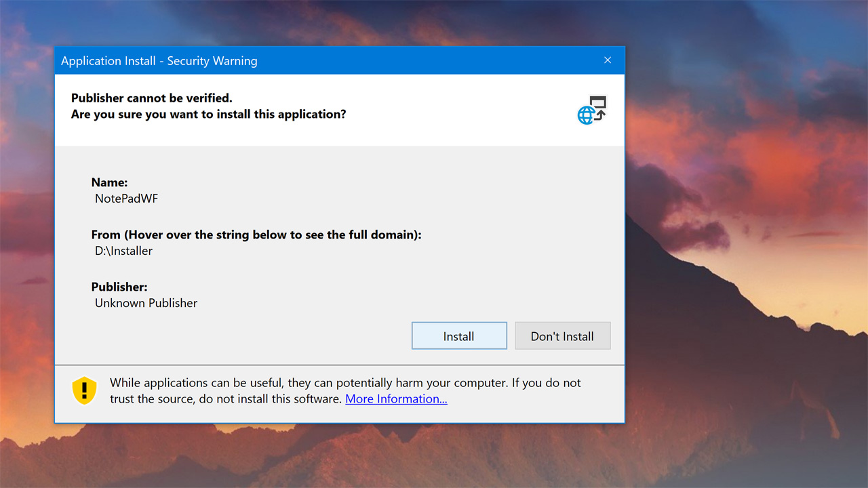Open the More Information link
This screenshot has width=868, height=488.
tap(396, 399)
